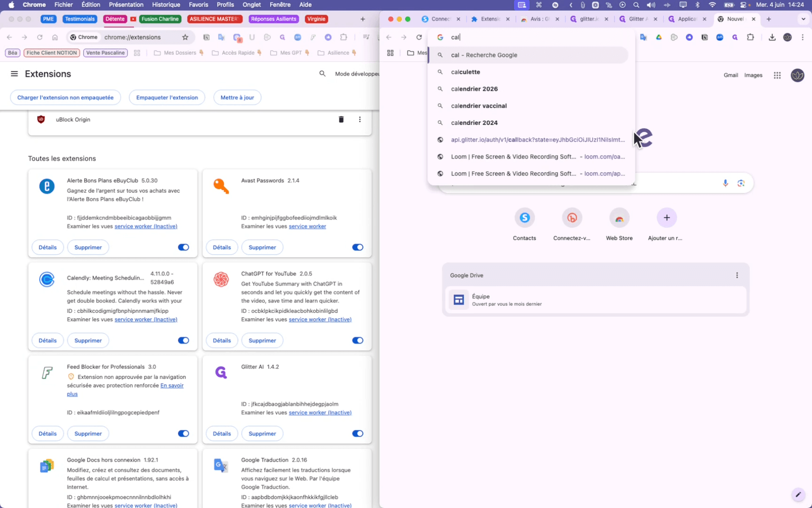Click Mettre à jour button
The height and width of the screenshot is (508, 812).
click(x=237, y=97)
